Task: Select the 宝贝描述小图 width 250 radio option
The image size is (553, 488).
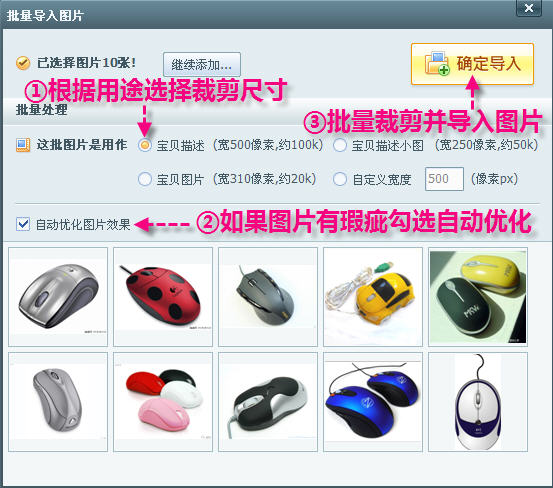Action: 340,145
